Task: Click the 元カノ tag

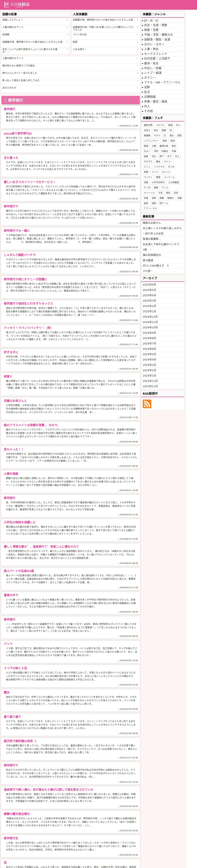Action: [147, 151]
